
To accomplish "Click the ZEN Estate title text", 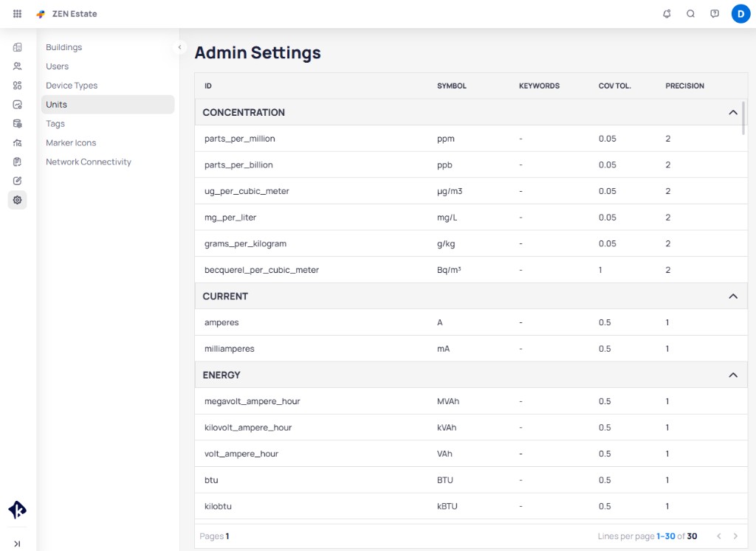I will click(x=75, y=14).
